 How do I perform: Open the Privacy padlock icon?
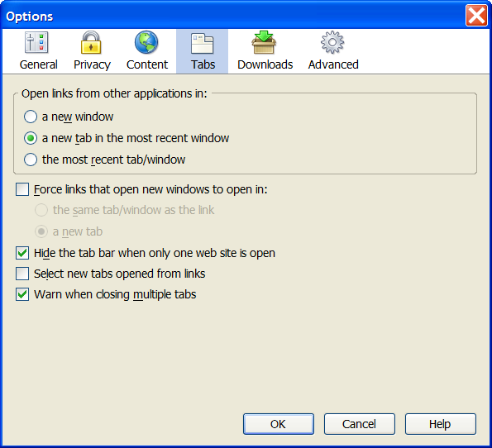pos(91,42)
